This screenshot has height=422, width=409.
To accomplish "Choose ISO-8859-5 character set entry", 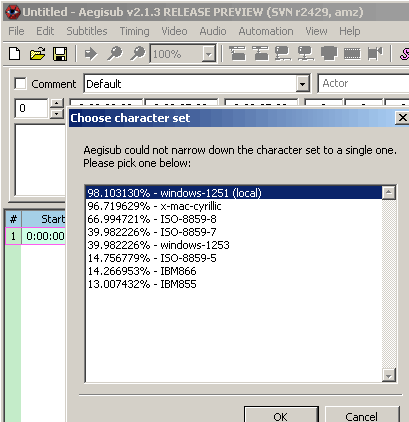I will tap(234, 258).
